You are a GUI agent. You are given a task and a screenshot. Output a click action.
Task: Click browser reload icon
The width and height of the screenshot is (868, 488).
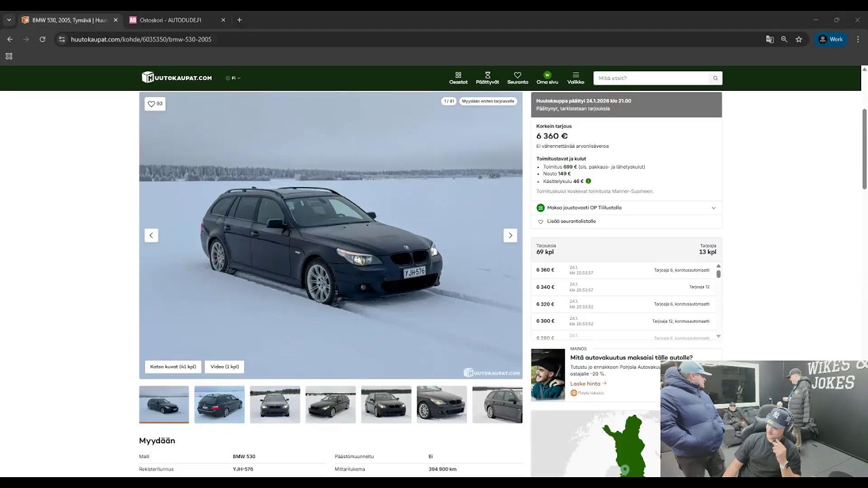[42, 39]
